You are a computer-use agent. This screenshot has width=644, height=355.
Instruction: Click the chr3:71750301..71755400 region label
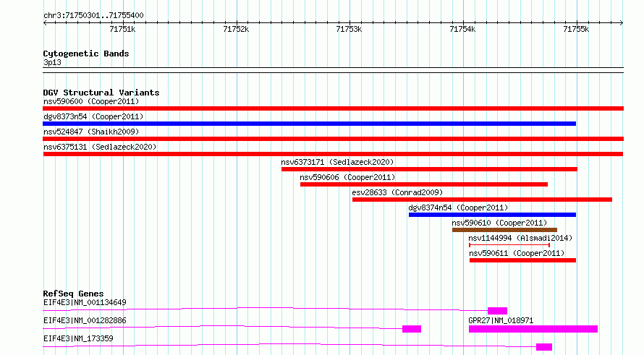[x=93, y=16]
